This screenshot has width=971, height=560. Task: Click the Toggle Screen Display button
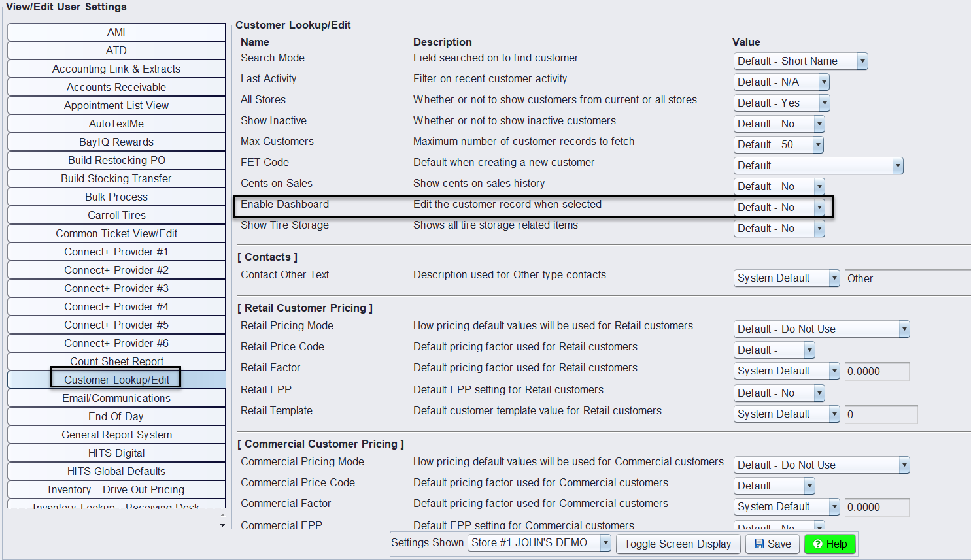coord(677,544)
